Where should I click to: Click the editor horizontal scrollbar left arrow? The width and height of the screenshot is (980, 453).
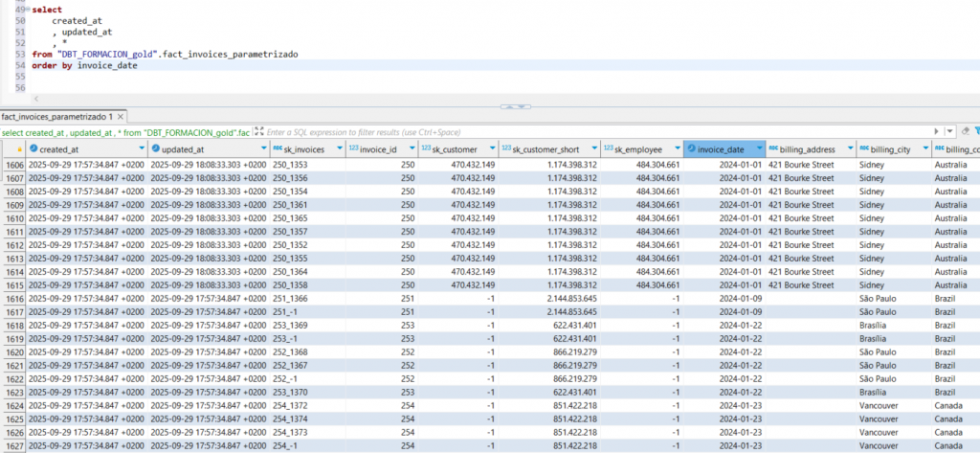coord(36,99)
